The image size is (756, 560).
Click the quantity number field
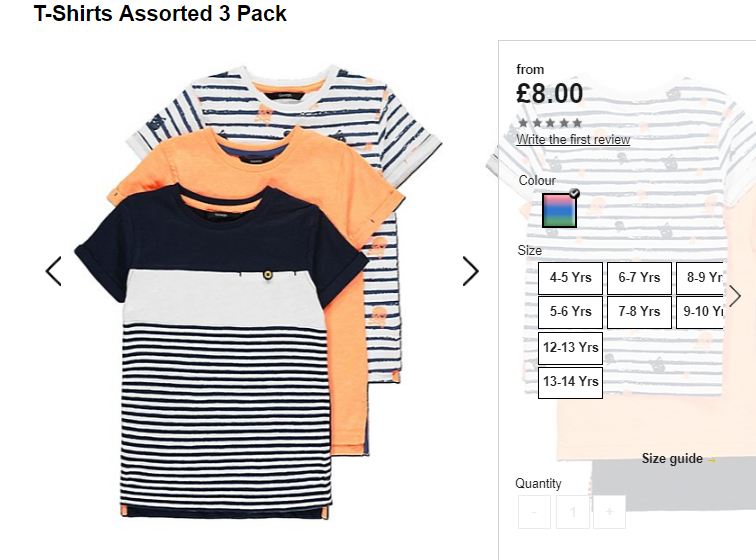point(572,512)
